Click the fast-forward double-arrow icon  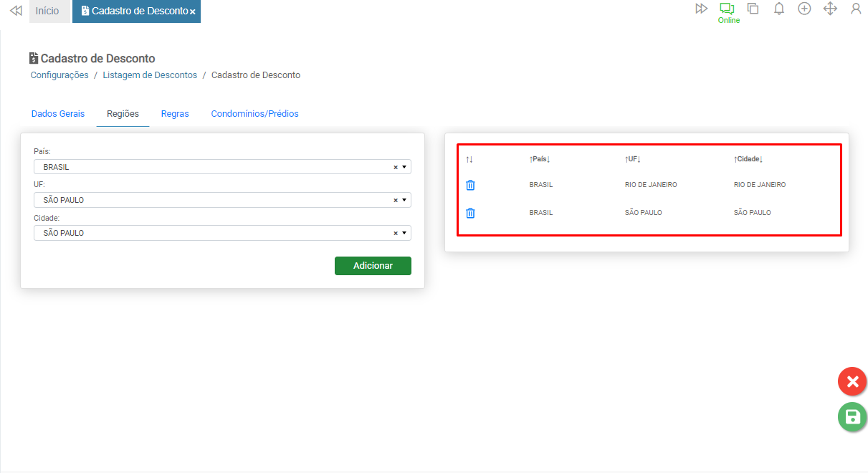coord(701,9)
